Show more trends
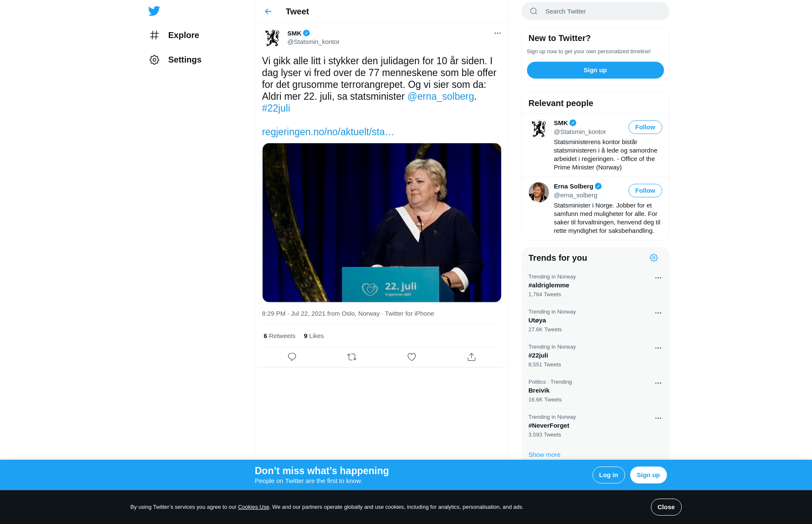The image size is (812, 524). click(x=544, y=455)
